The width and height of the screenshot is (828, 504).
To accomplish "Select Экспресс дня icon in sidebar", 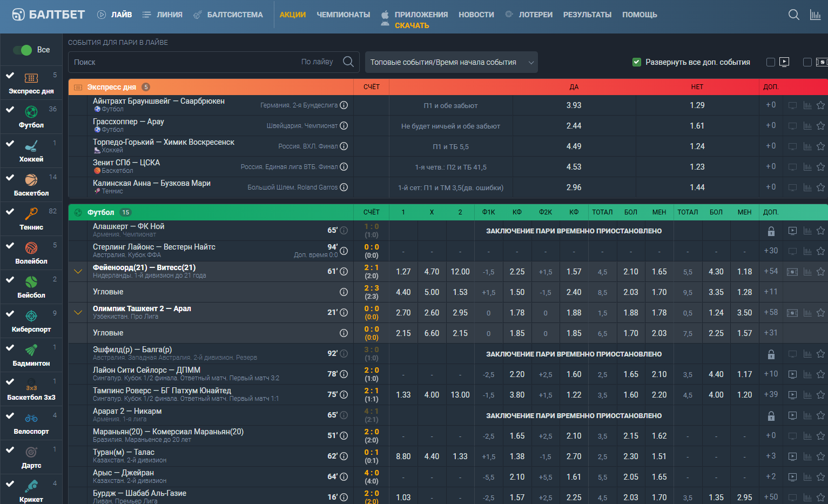I will pos(31,78).
